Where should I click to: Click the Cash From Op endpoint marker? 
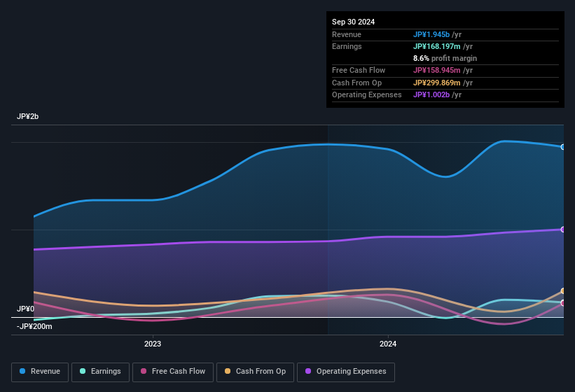[563, 291]
